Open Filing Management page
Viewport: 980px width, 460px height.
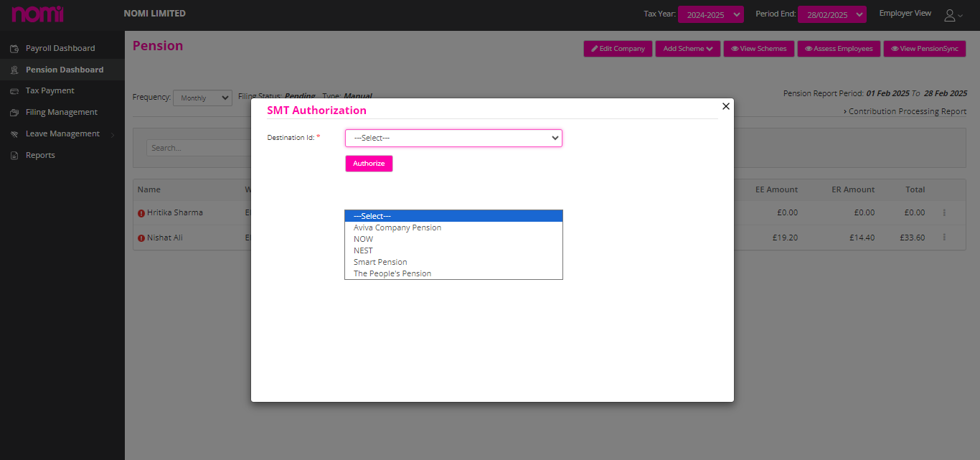[62, 113]
